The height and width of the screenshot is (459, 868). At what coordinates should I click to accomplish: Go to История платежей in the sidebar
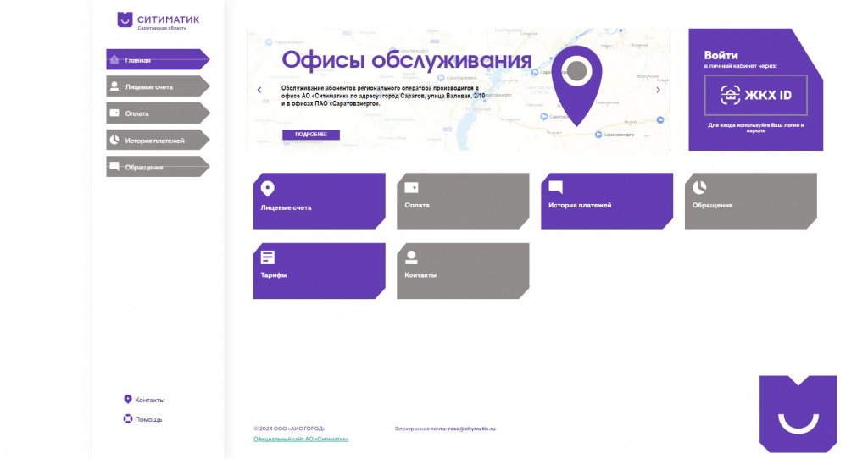pos(156,141)
